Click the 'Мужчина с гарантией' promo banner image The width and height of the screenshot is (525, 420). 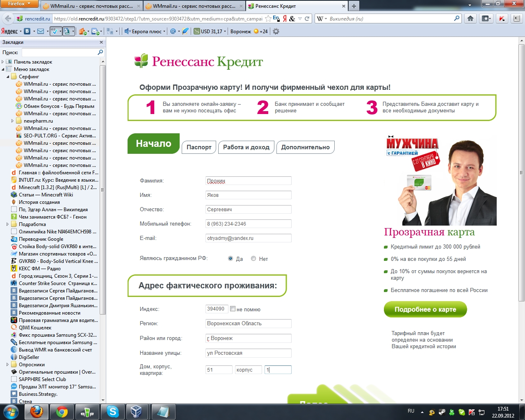(441, 180)
